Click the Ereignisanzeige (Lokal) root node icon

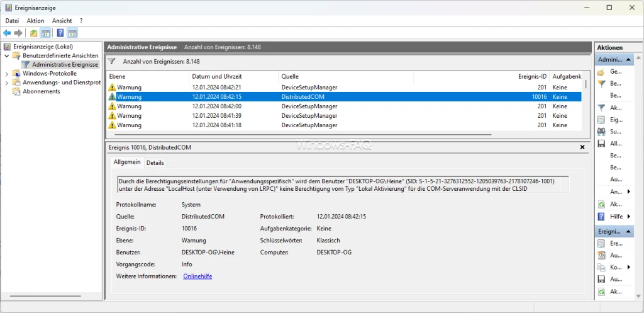tap(7, 47)
